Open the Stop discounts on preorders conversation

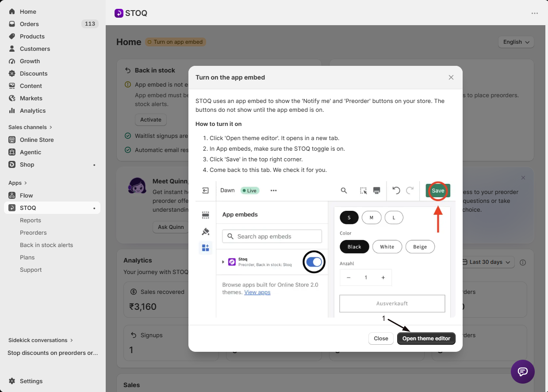pyautogui.click(x=53, y=353)
